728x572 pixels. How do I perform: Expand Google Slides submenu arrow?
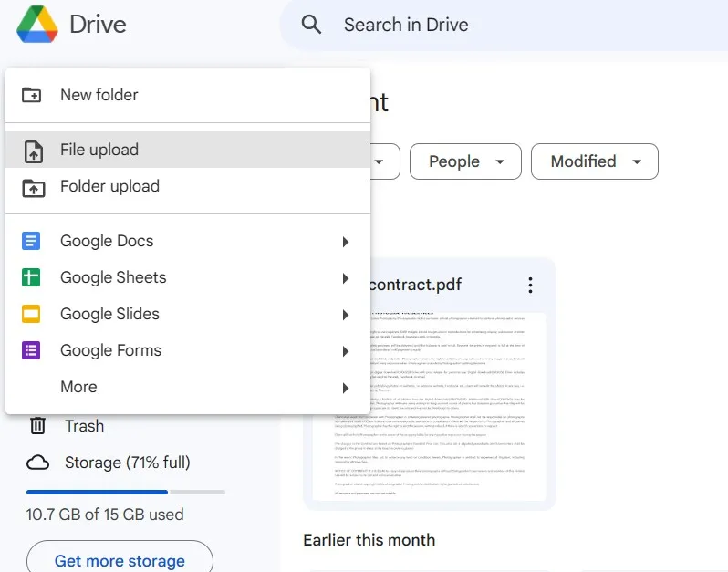pyautogui.click(x=346, y=315)
